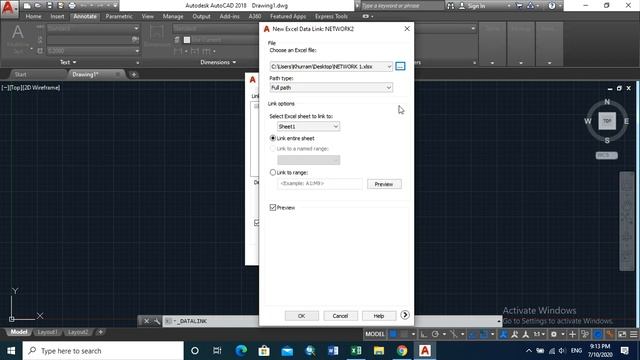640x360 pixels.
Task: Click the binoculars search icon in the title bar
Action: [x=451, y=6]
